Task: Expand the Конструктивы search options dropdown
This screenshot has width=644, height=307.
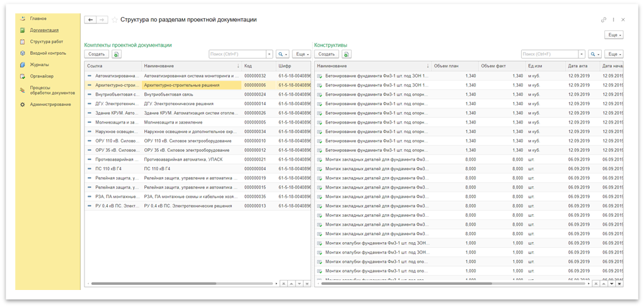Action: [595, 55]
